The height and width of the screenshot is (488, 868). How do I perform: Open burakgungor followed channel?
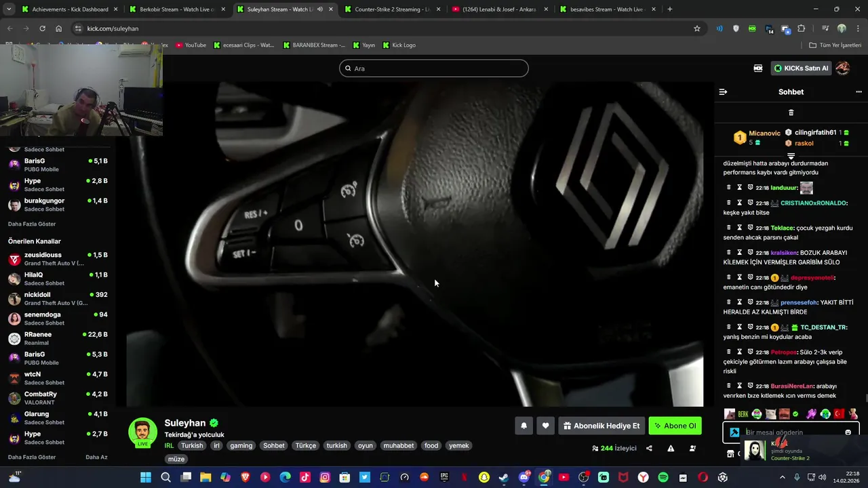click(x=58, y=205)
